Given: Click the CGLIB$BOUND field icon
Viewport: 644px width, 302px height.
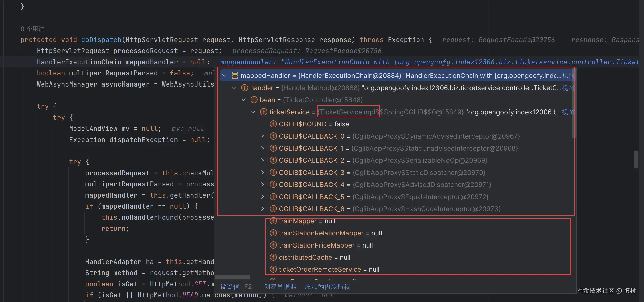Looking at the screenshot, I should pos(273,124).
